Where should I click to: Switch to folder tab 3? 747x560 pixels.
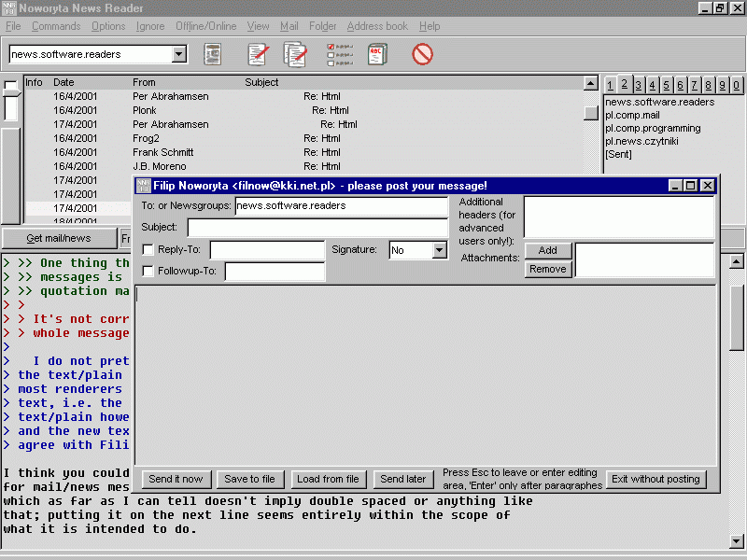[x=639, y=85]
